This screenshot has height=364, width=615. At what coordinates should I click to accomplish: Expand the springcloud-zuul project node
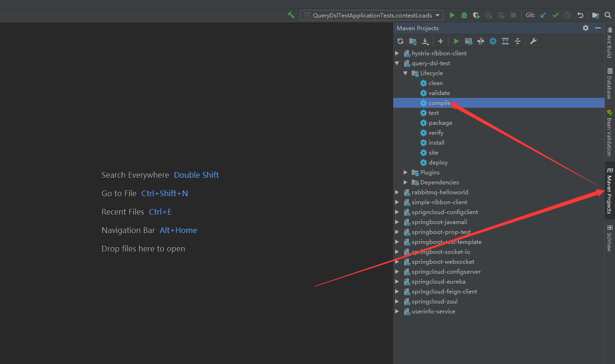click(x=397, y=302)
